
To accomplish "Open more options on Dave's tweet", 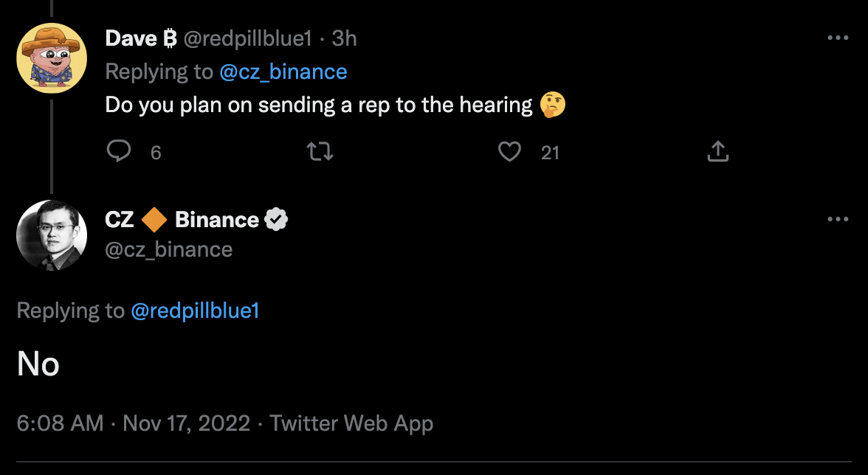I will click(838, 38).
